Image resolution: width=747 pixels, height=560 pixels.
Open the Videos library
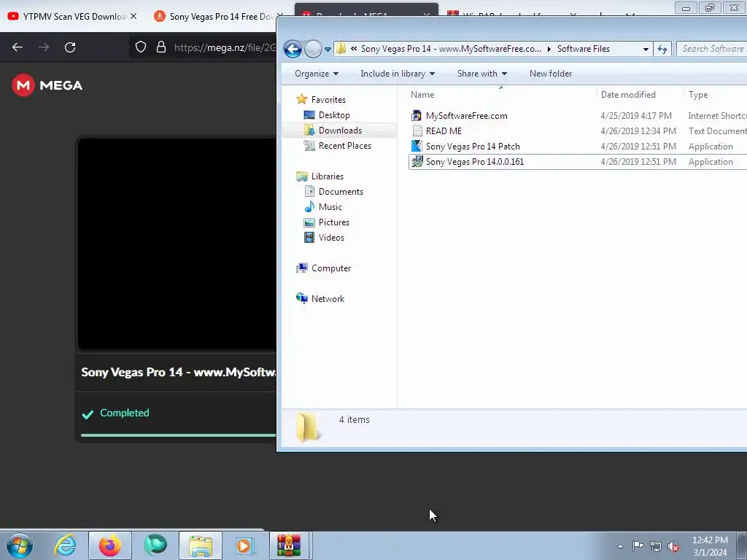[x=331, y=237]
